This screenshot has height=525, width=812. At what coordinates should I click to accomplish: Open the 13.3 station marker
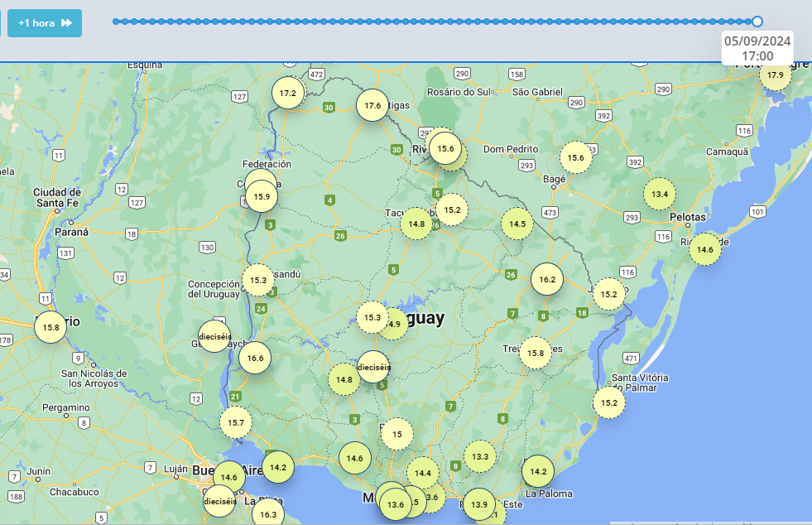pyautogui.click(x=480, y=456)
